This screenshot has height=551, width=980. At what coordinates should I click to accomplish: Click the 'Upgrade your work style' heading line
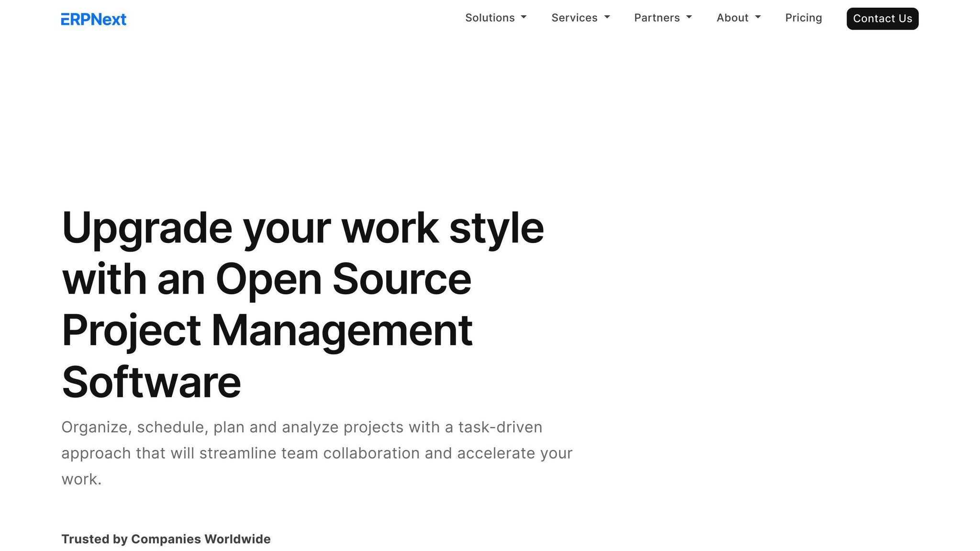click(x=302, y=228)
